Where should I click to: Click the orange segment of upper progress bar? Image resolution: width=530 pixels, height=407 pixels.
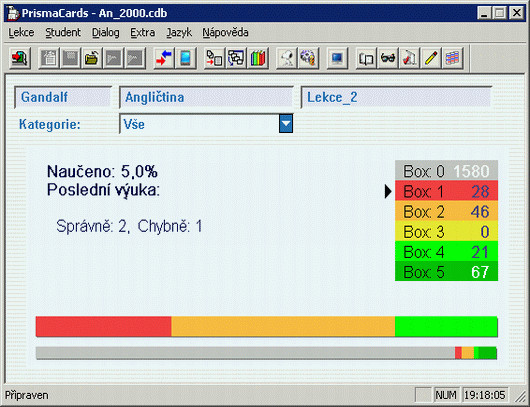(283, 327)
